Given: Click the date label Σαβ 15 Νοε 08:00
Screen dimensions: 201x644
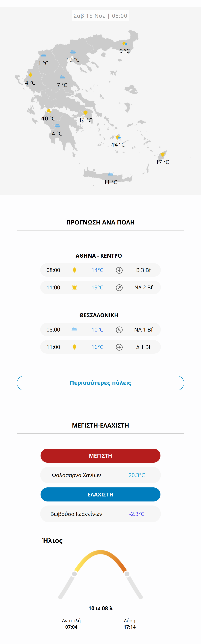Looking at the screenshot, I should (x=100, y=16).
